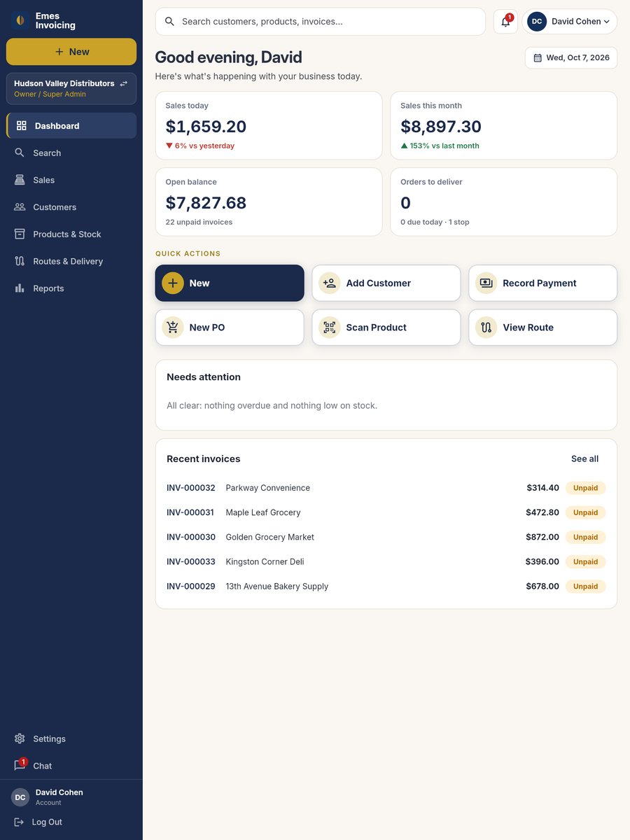Open notifications via the bell icon
The image size is (630, 840).
click(x=505, y=22)
